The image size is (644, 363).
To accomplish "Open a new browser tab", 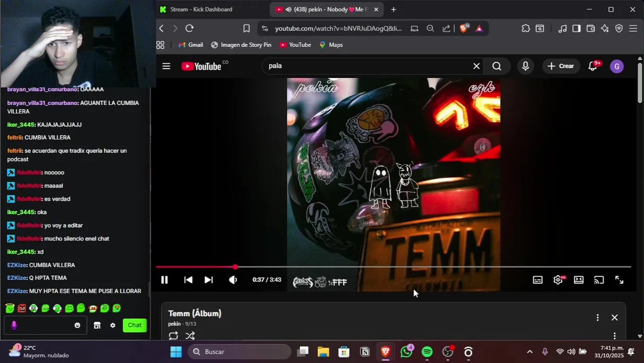I will coord(394,10).
